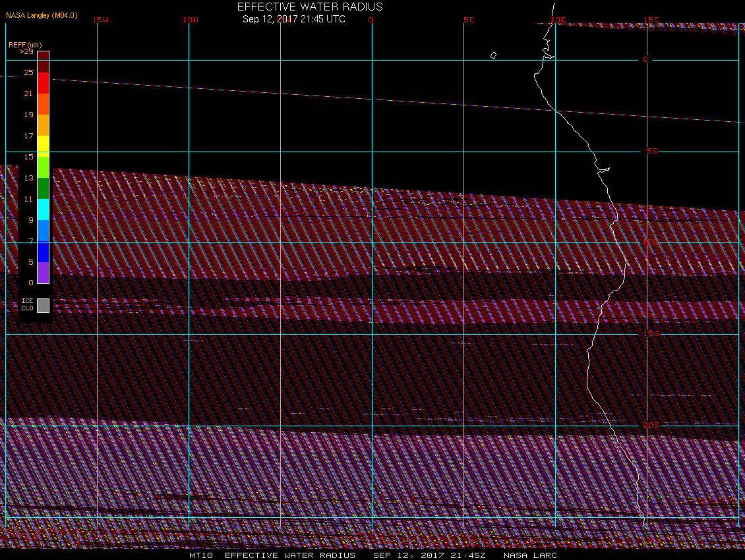Click legend value '21'
745x560 pixels.
(28, 94)
